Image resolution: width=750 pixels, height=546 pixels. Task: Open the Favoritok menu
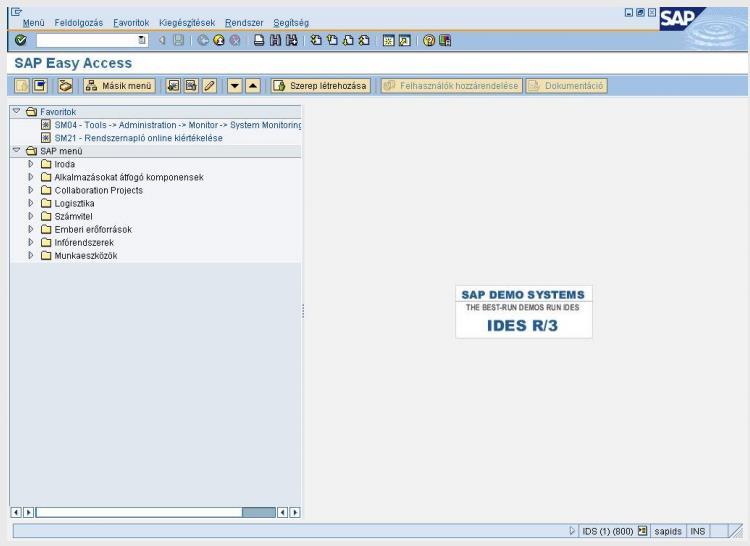[x=131, y=23]
